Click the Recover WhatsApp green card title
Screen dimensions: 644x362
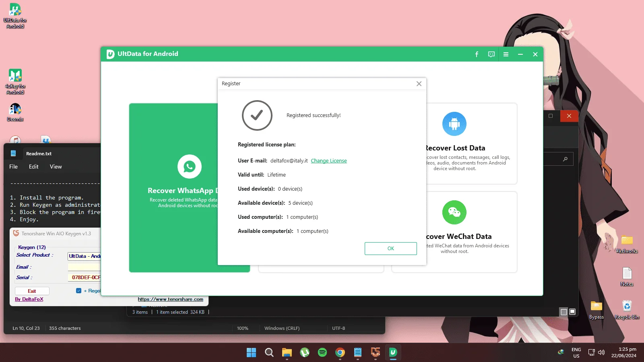point(182,191)
